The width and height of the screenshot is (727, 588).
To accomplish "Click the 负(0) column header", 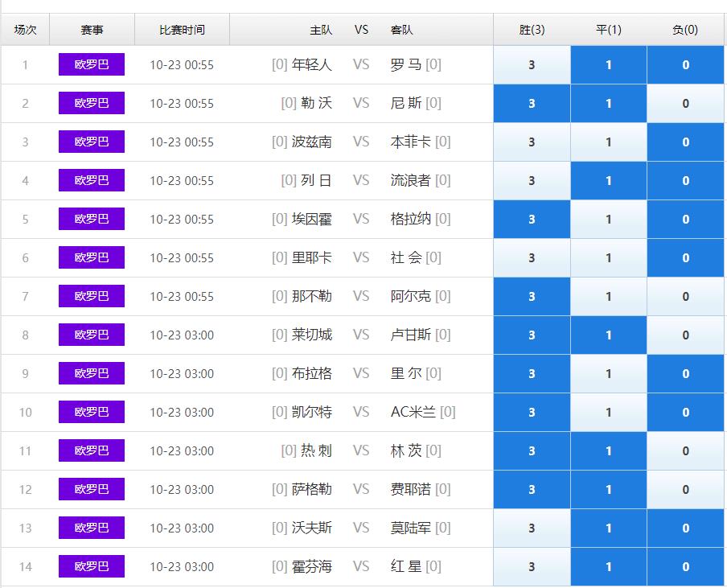I will coord(685,30).
